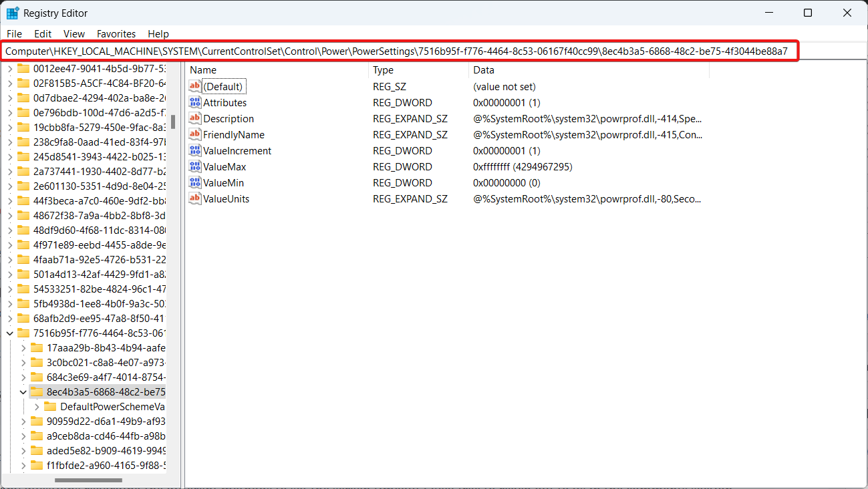
Task: Minimize the Registry Editor window
Action: pos(768,13)
